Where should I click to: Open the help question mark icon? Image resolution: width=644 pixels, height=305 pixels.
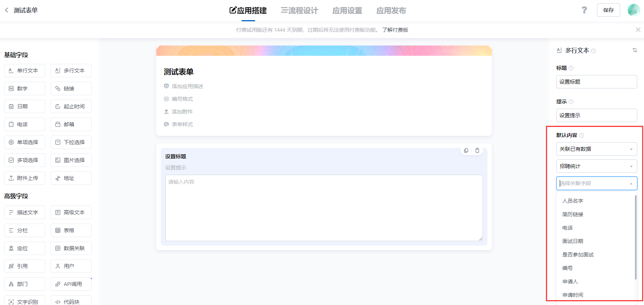(584, 10)
